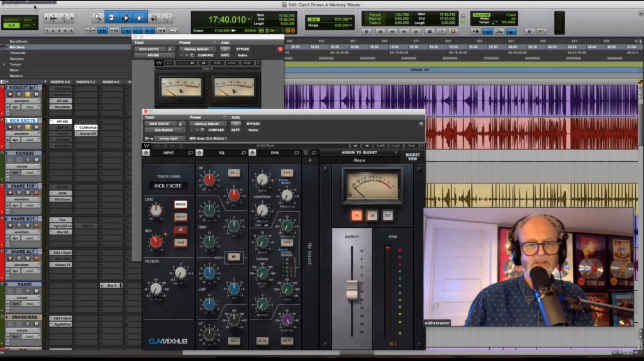Click the BUCKET VIEW button

click(413, 157)
